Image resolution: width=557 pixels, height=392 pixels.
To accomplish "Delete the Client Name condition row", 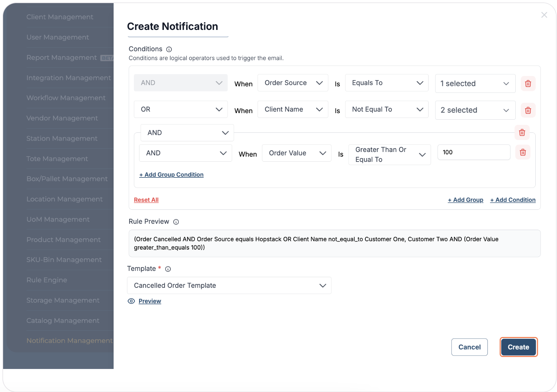I will 528,110.
